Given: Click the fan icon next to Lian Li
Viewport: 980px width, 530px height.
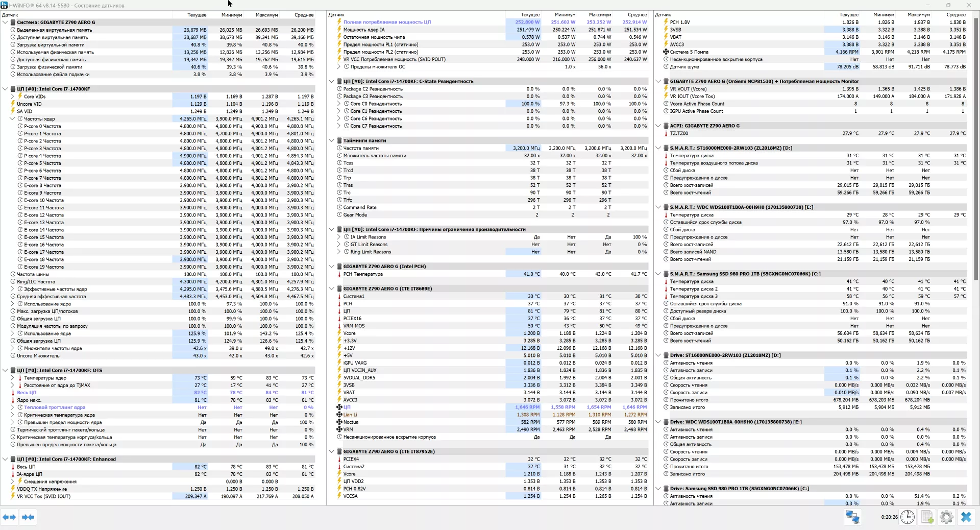Looking at the screenshot, I should (x=339, y=415).
